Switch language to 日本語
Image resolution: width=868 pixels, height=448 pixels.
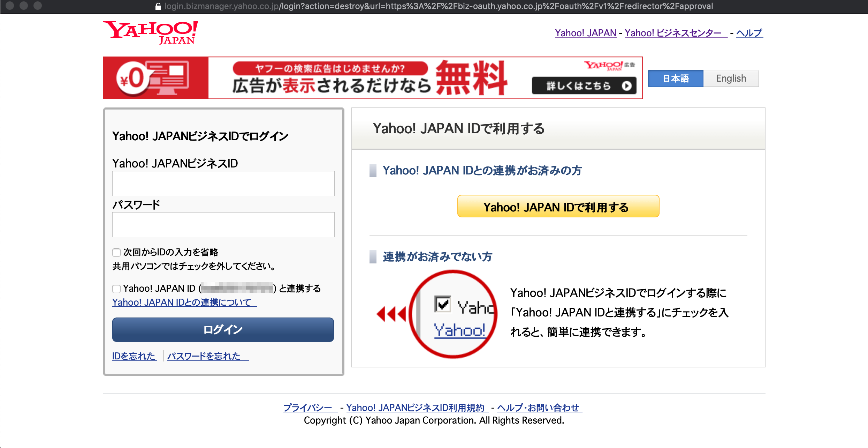click(675, 79)
